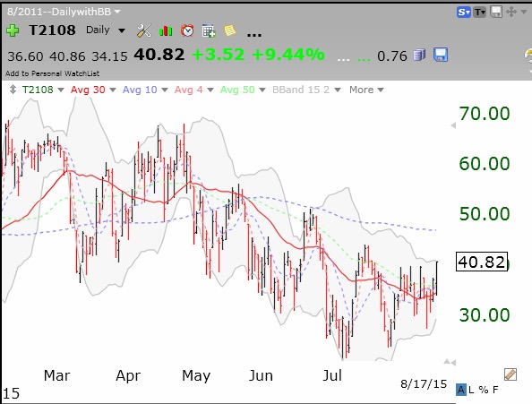
Task: Toggle the % percent scale option
Action: (484, 390)
